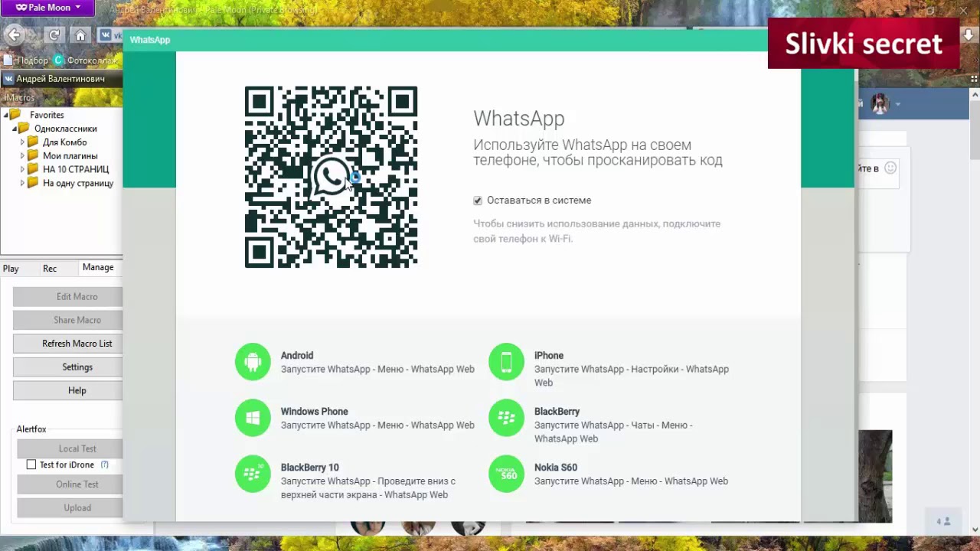This screenshot has width=980, height=551.
Task: Click the green iPhone icon
Action: (506, 362)
